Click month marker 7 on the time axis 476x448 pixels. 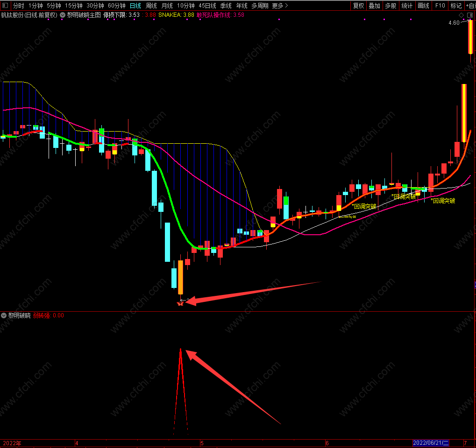click(465, 443)
